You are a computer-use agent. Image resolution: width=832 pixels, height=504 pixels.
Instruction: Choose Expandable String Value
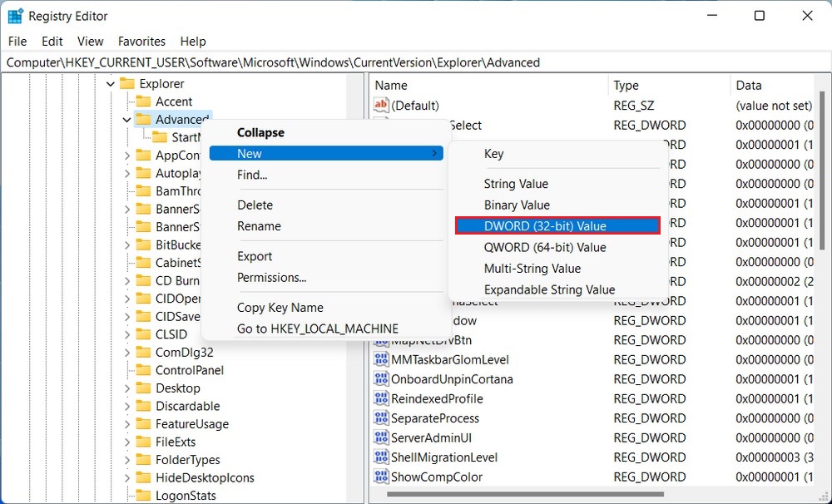(557, 289)
